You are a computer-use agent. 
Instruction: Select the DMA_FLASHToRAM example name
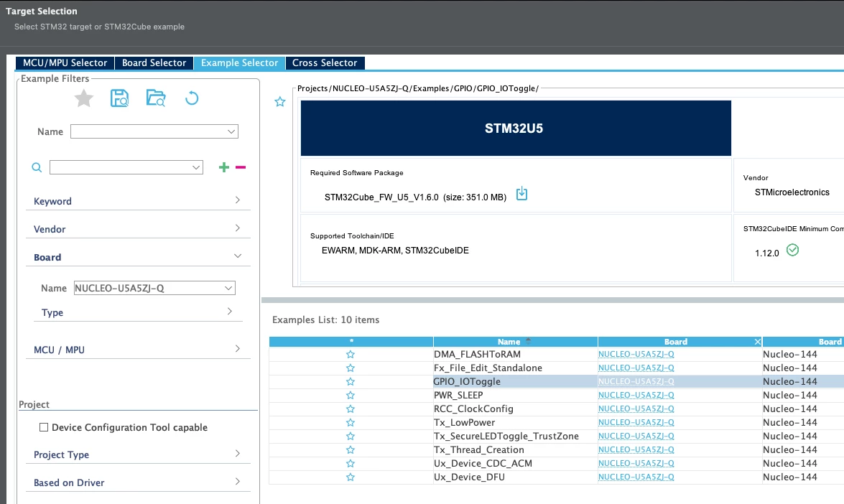coord(477,355)
